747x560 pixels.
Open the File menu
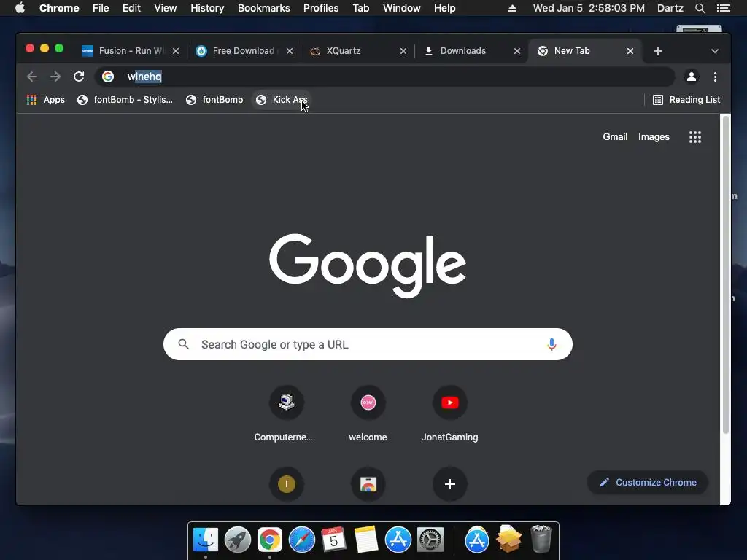point(101,8)
